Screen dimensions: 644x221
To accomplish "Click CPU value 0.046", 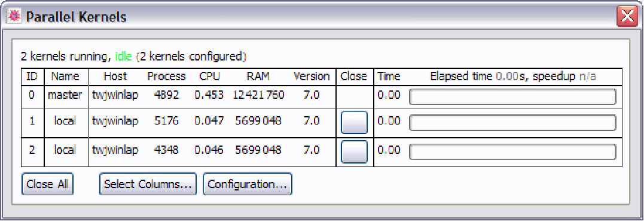I will pos(209,149).
